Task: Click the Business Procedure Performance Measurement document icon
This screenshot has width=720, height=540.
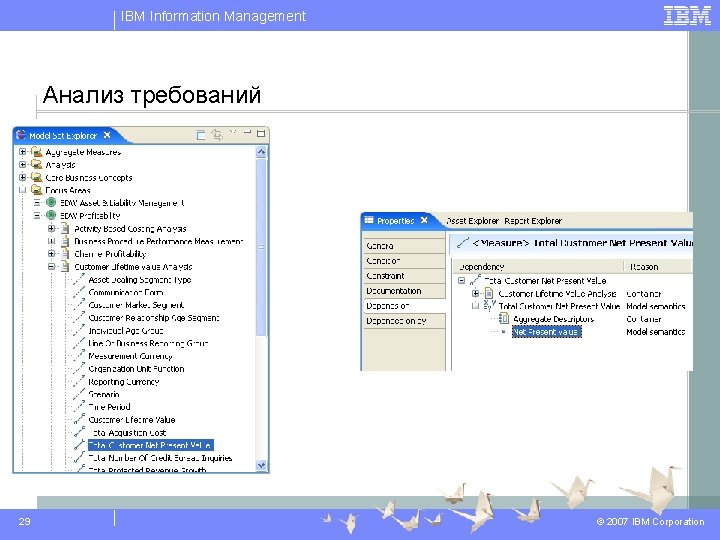Action: [x=65, y=241]
